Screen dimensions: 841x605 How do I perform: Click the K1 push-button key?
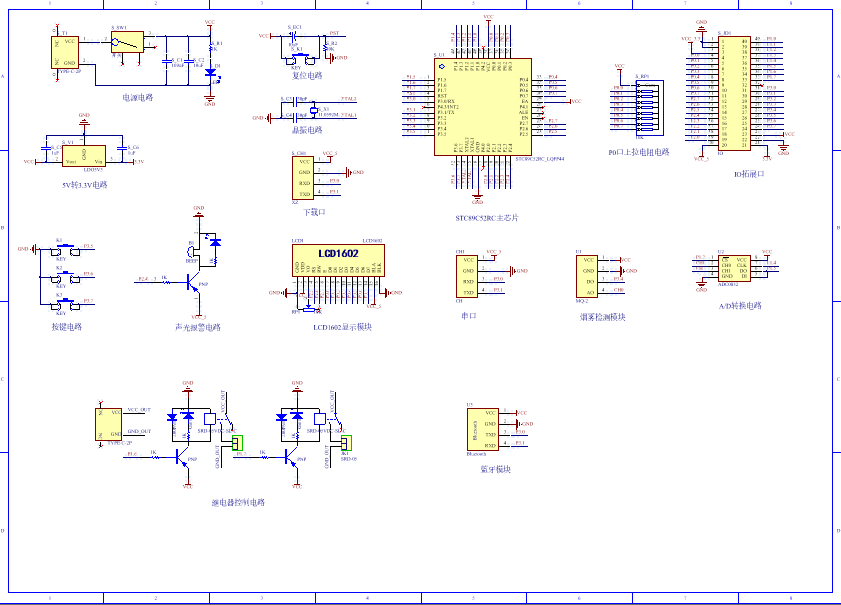[x=65, y=250]
